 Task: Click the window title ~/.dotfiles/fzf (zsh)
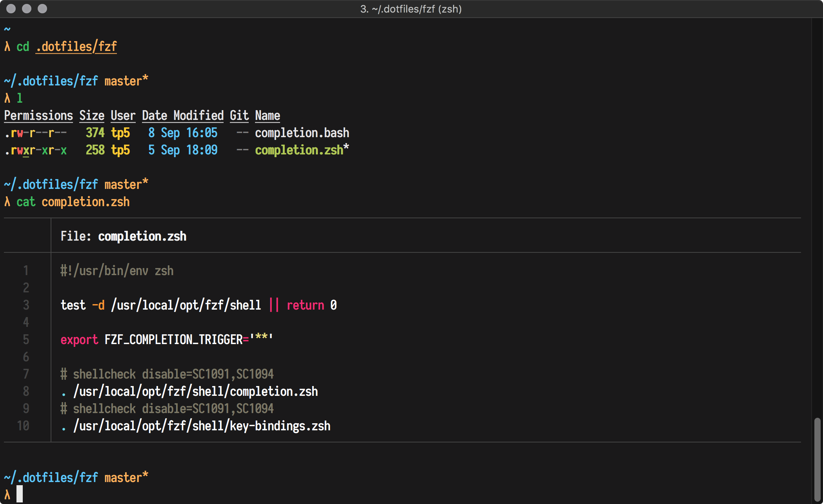point(411,9)
